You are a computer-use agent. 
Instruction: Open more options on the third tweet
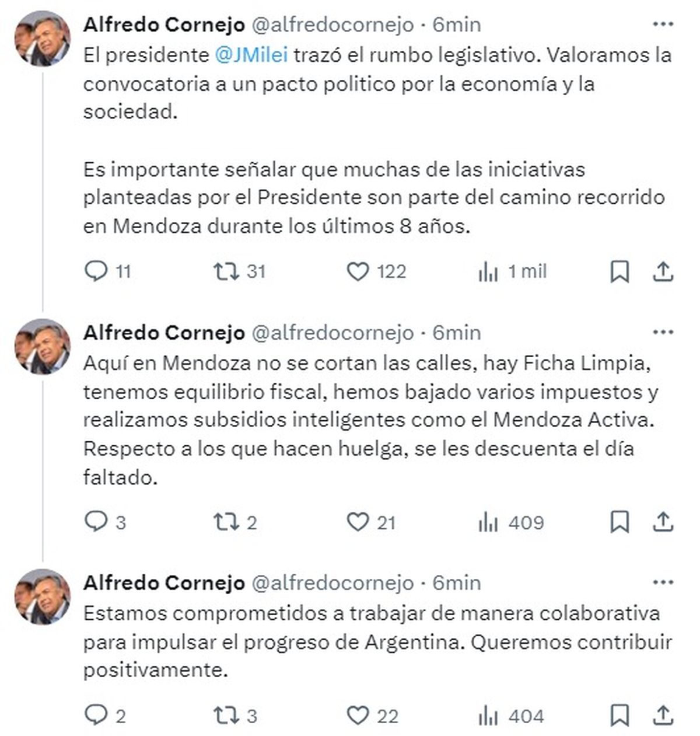[x=663, y=582]
